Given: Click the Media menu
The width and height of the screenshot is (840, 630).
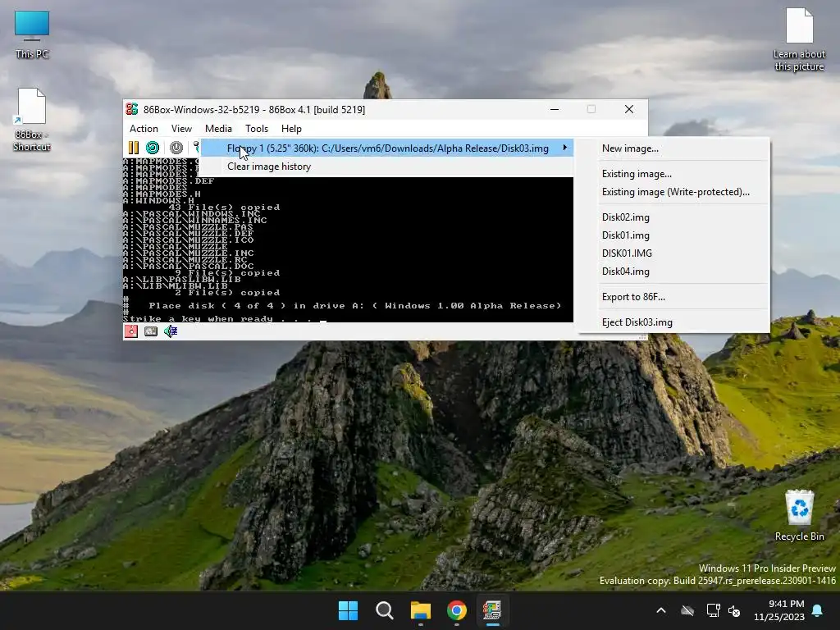Looking at the screenshot, I should click(218, 129).
